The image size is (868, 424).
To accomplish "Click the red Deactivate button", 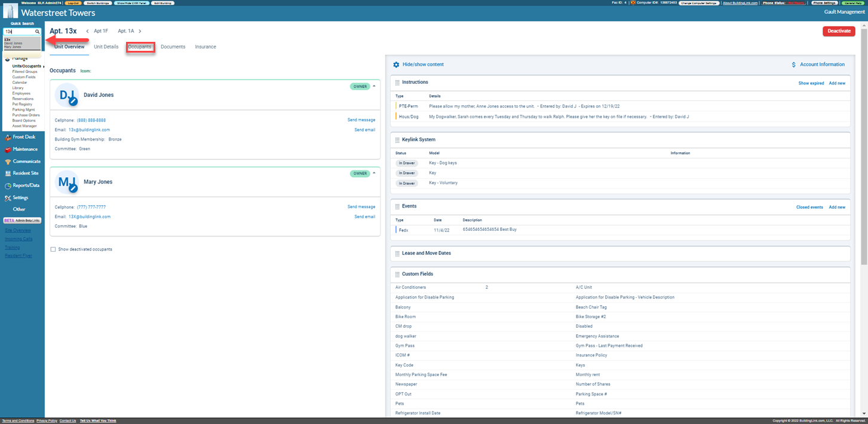I will click(839, 31).
